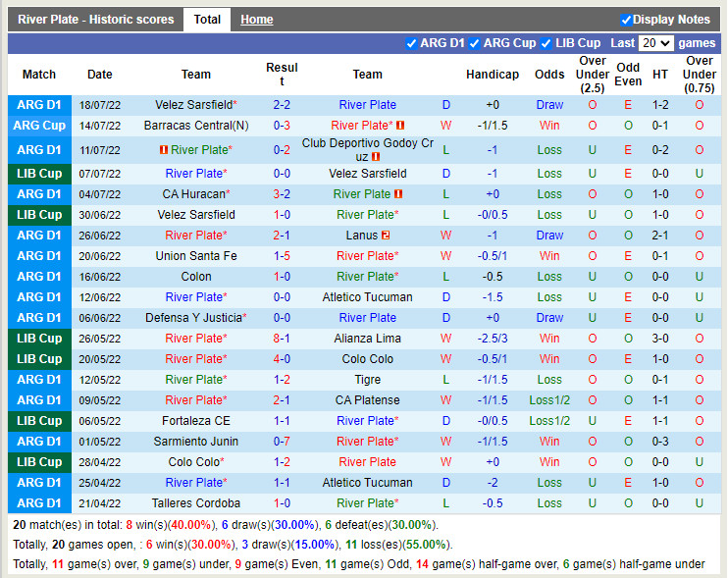The width and height of the screenshot is (728, 578).
Task: Select the Total tab
Action: tap(207, 20)
